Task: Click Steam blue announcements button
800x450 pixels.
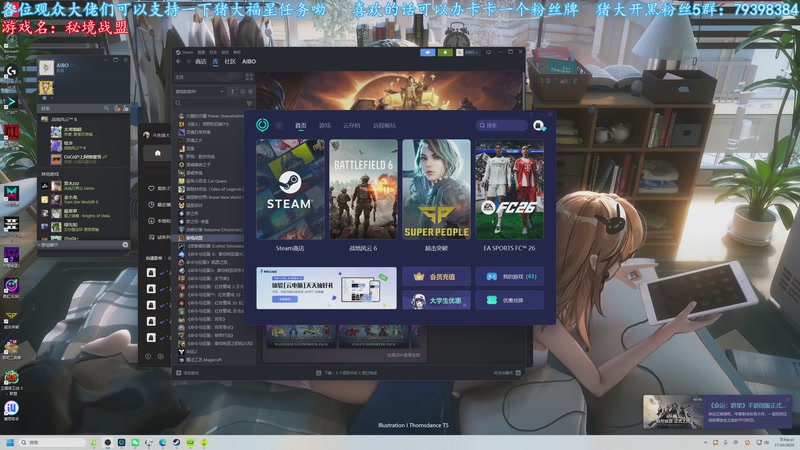Action: 428,53
